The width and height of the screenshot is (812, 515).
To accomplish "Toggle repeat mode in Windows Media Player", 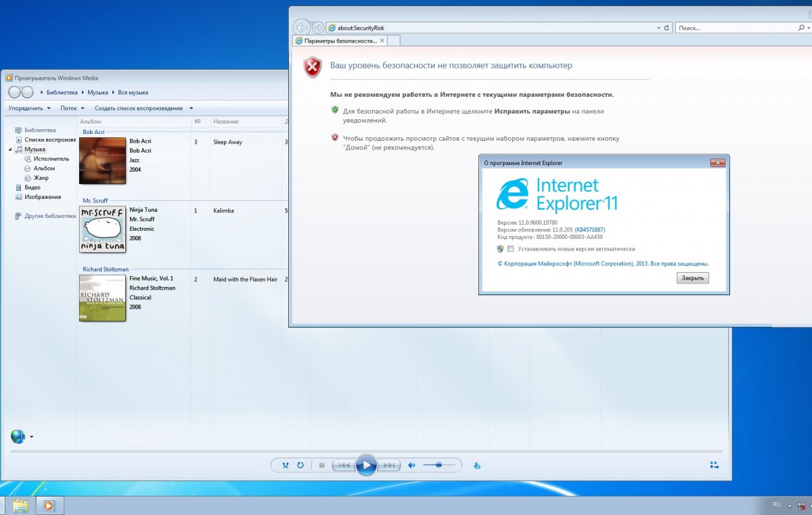I will [x=300, y=466].
